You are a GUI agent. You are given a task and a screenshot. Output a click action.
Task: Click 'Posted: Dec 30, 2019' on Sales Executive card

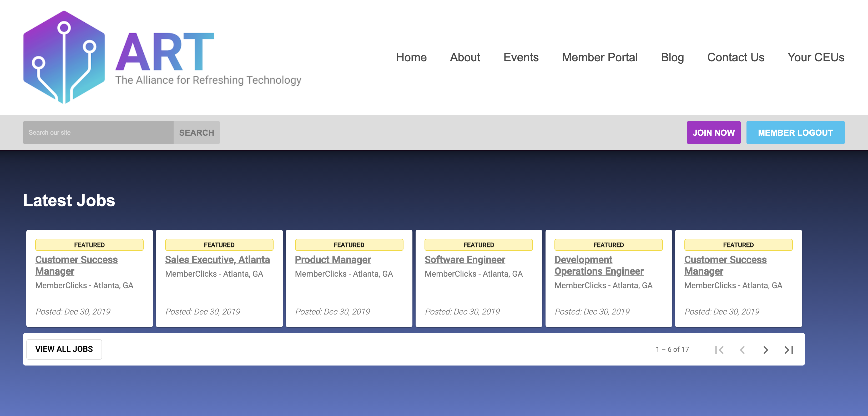tap(203, 312)
